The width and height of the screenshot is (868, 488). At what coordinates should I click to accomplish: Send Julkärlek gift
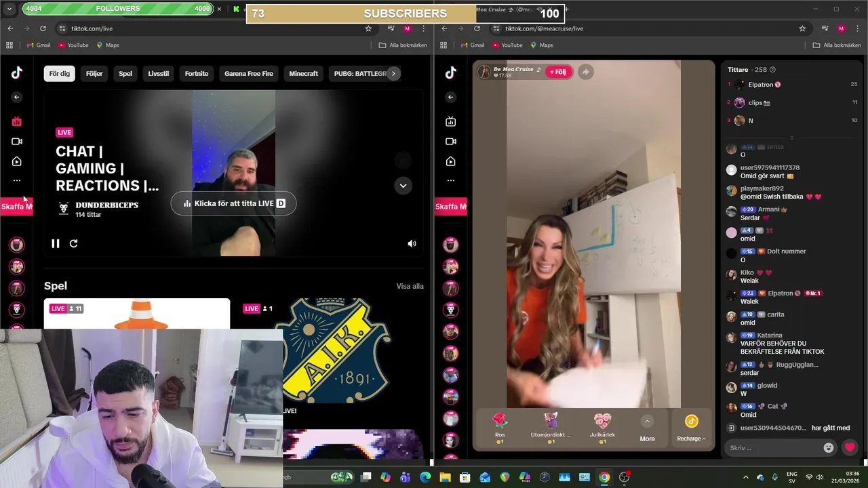(x=602, y=428)
